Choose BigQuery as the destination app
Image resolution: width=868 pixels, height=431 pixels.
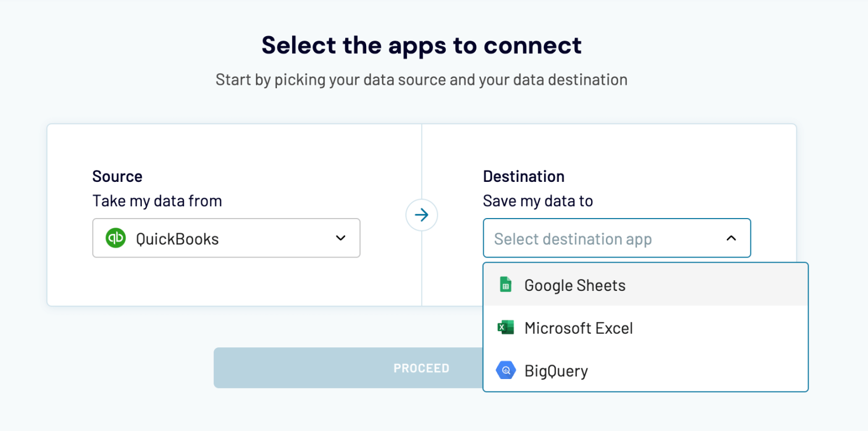(556, 370)
